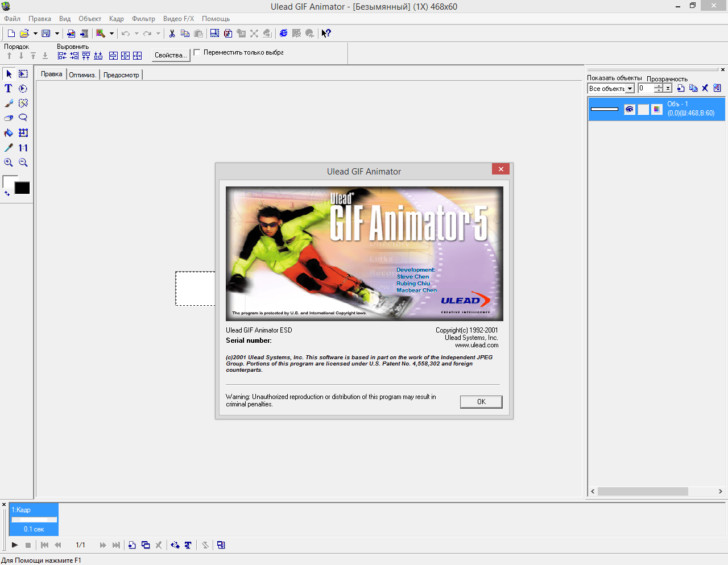Expand the Edit Image Wizard dropdown arrow
728x565 pixels.
(111, 34)
